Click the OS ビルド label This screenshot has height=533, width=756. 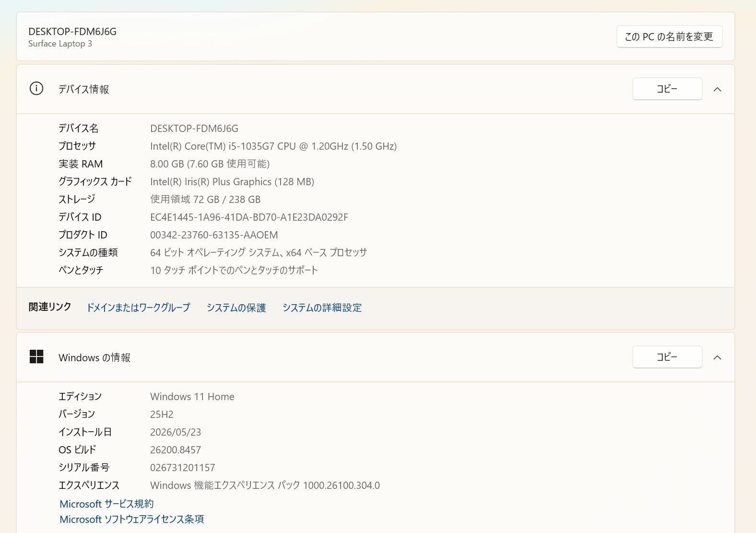77,450
